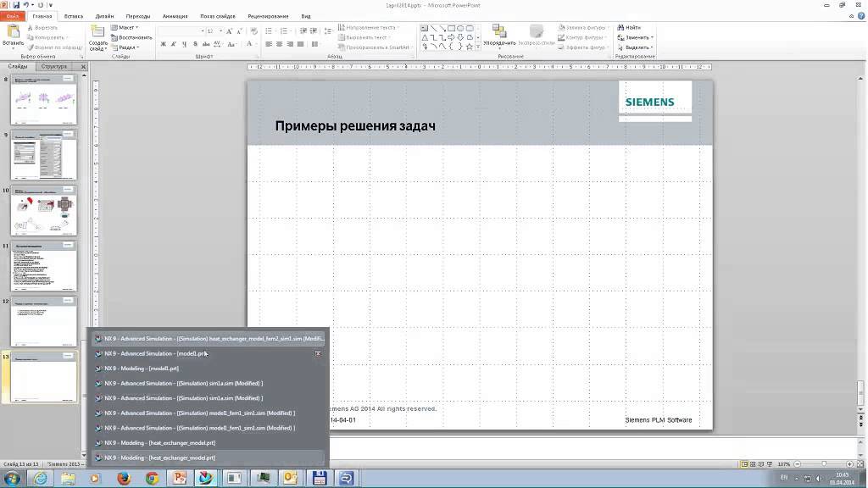The image size is (868, 488).
Task: Open Firefox from the taskbar
Action: pos(124,478)
